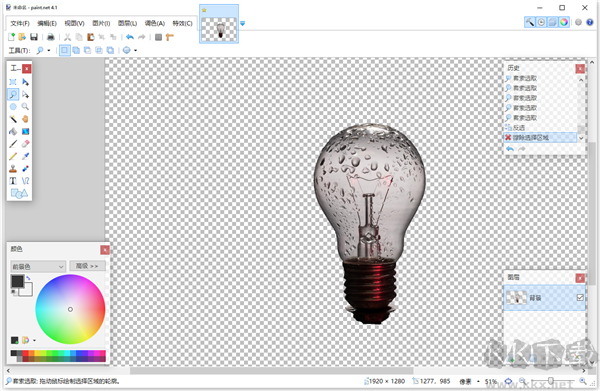Choose Add (union) selection mode
Screen dimensions: 600x391
76,50
